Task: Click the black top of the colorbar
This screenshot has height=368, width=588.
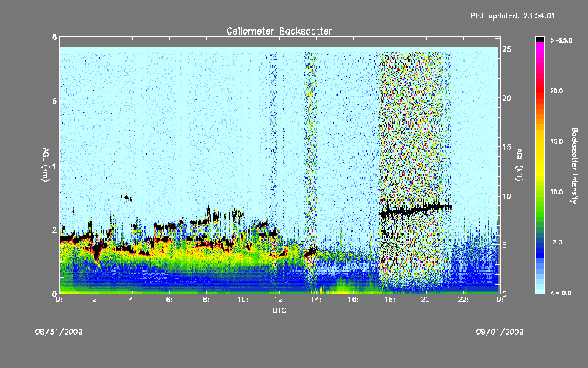Action: click(x=539, y=39)
